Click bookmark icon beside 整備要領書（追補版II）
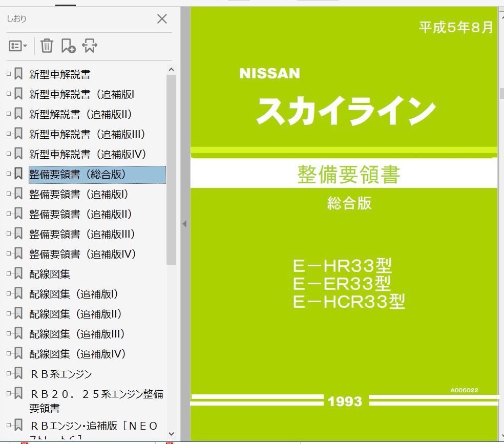 (18, 214)
